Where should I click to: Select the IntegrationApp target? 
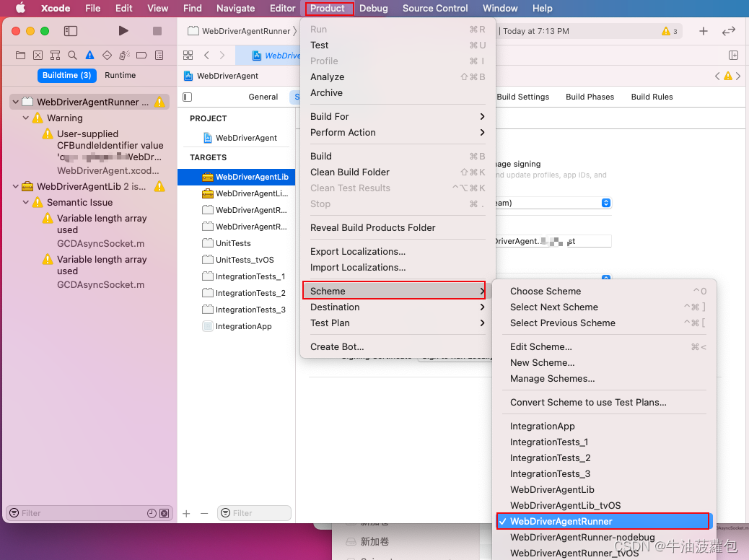point(237,326)
